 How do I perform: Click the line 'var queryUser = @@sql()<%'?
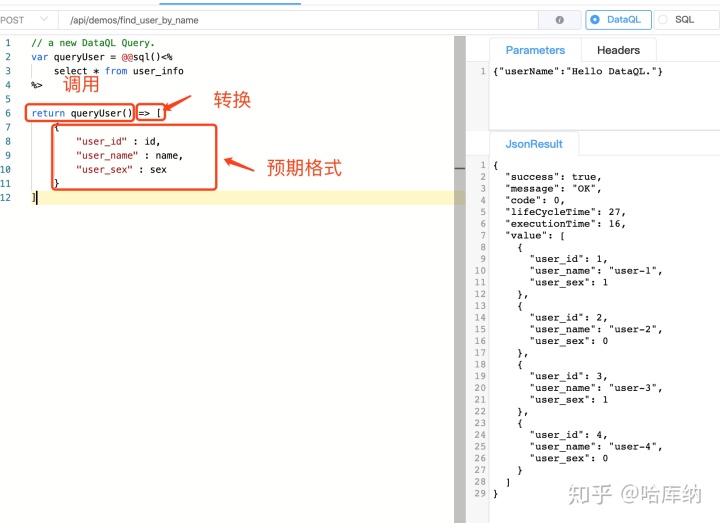pos(102,57)
